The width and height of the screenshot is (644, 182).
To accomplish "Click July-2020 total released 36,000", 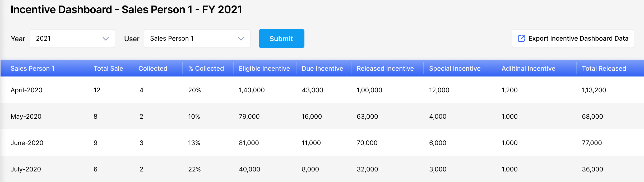I will [592, 169].
